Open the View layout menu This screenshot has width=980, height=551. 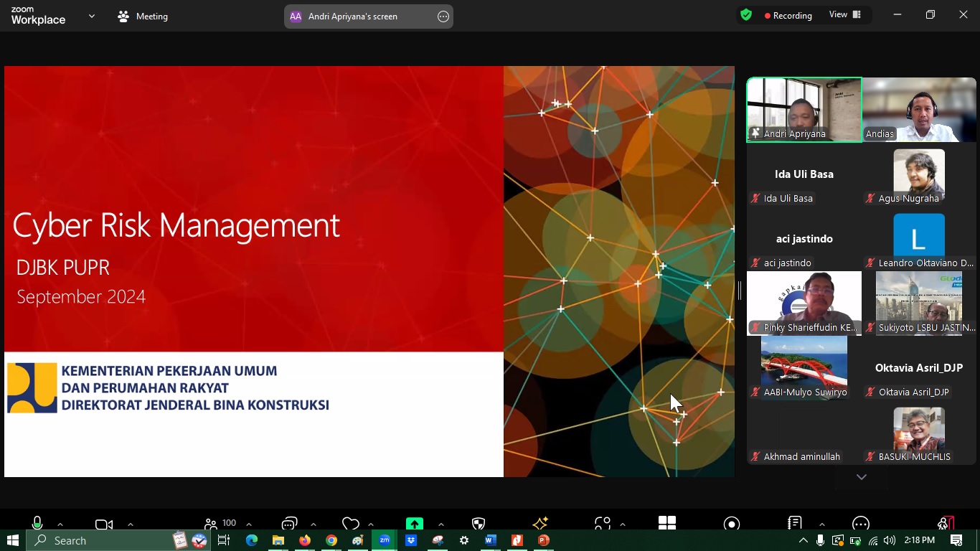[x=845, y=14]
